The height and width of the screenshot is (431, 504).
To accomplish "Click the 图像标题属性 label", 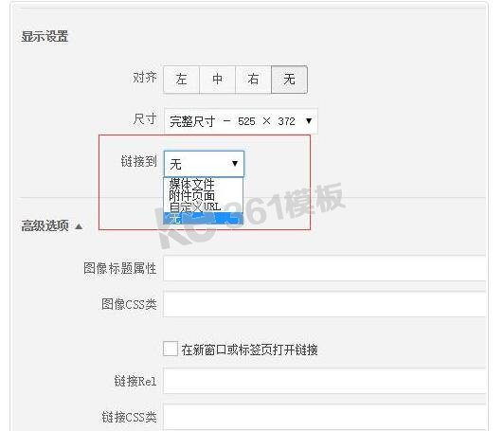I will 120,268.
